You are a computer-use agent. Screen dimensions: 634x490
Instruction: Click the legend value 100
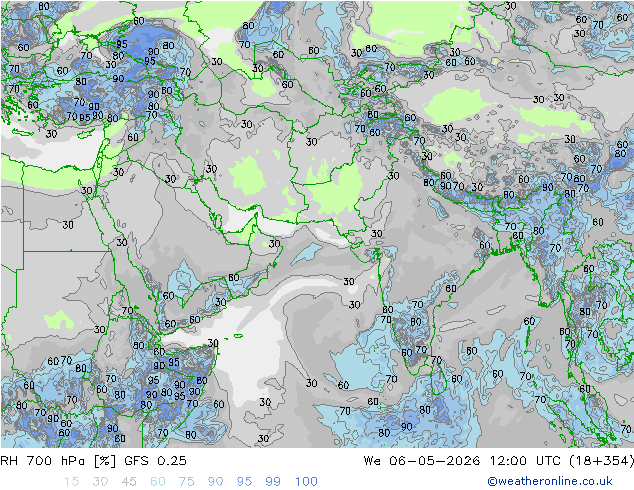tap(306, 482)
